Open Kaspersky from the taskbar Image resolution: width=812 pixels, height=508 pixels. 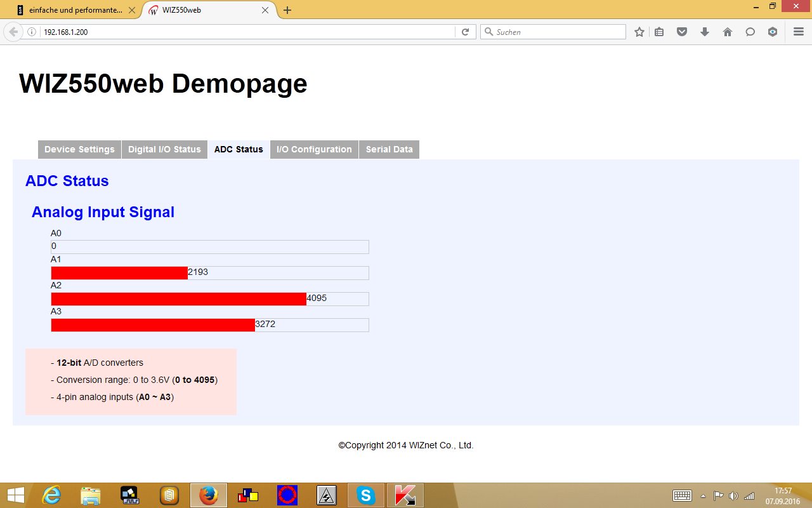click(x=405, y=495)
